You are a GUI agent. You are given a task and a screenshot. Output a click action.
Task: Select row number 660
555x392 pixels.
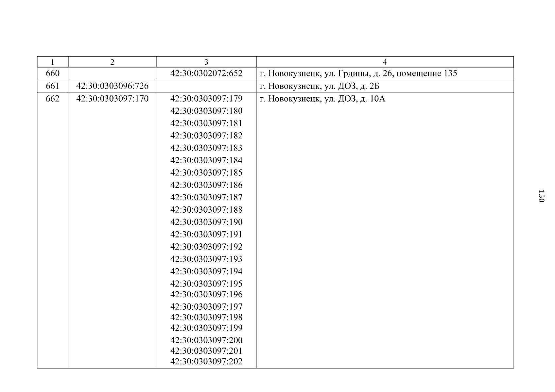(53, 73)
